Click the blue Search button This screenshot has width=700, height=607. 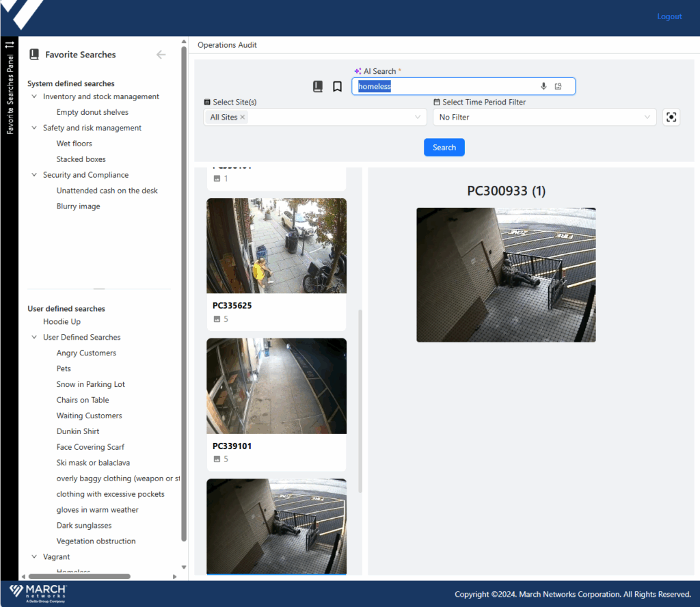click(444, 148)
